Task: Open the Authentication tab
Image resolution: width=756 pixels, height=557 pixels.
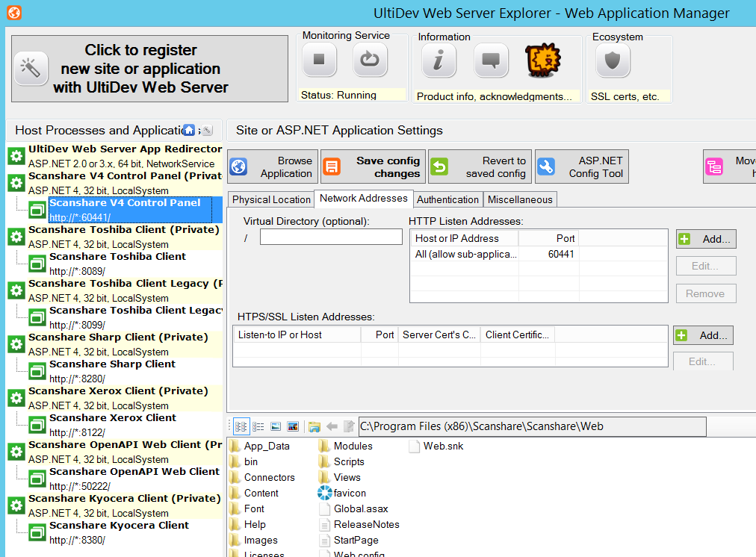Action: 447,199
